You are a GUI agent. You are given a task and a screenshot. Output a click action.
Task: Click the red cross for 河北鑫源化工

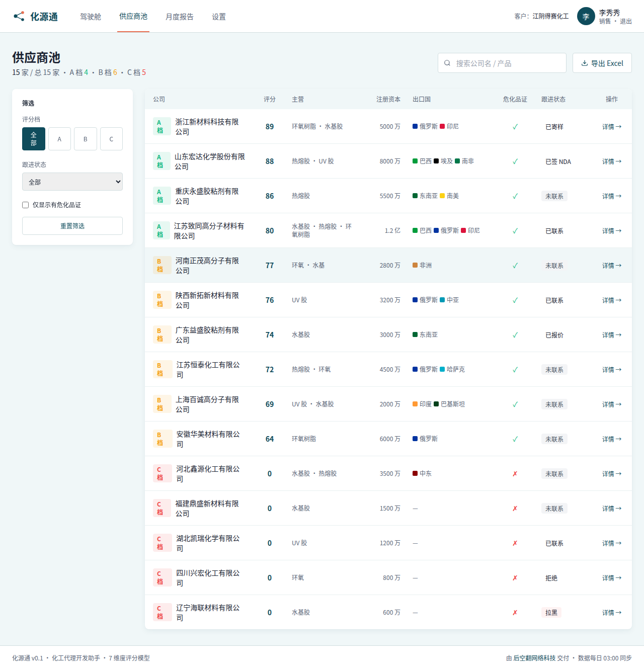515,474
